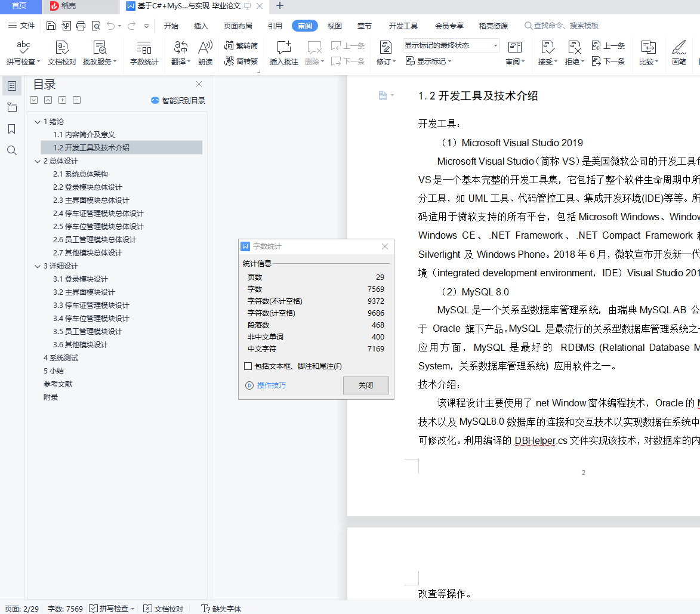
Task: Click the 画笔 pen drawing icon
Action: (679, 53)
